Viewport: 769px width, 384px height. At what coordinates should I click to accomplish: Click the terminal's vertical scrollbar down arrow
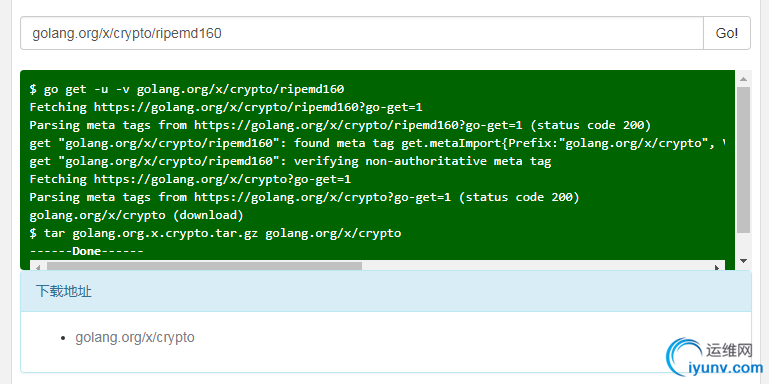[743, 260]
